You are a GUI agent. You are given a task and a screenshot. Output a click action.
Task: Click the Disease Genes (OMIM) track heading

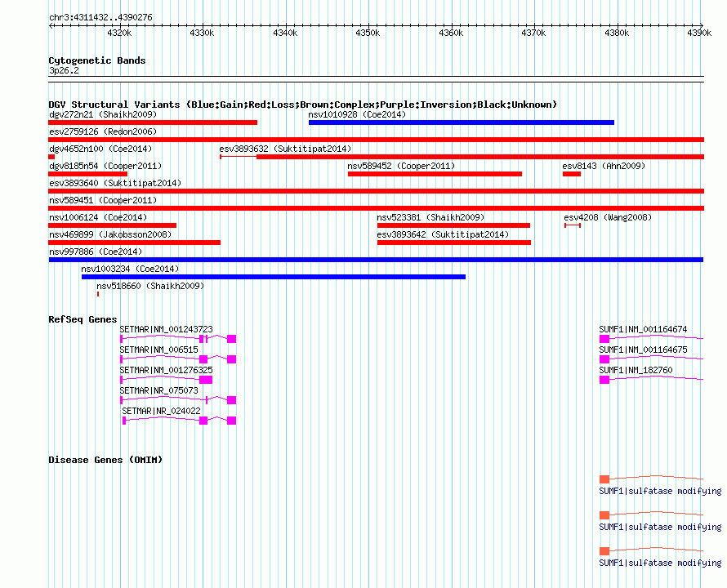pos(105,460)
